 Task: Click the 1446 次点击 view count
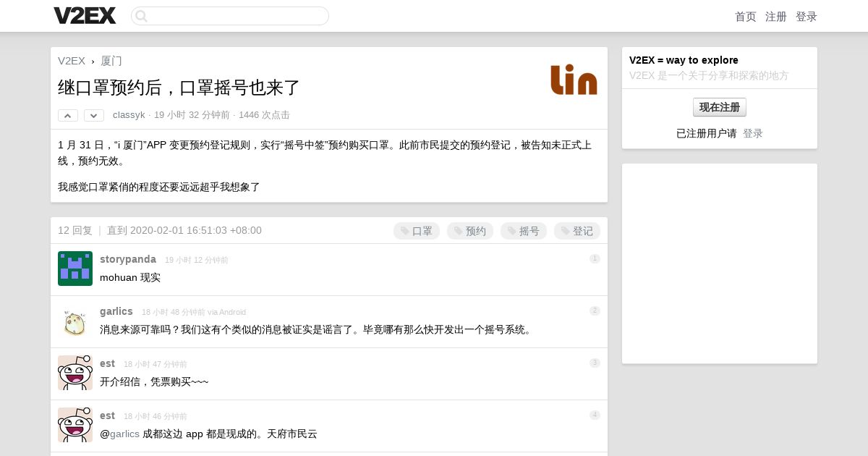(264, 115)
